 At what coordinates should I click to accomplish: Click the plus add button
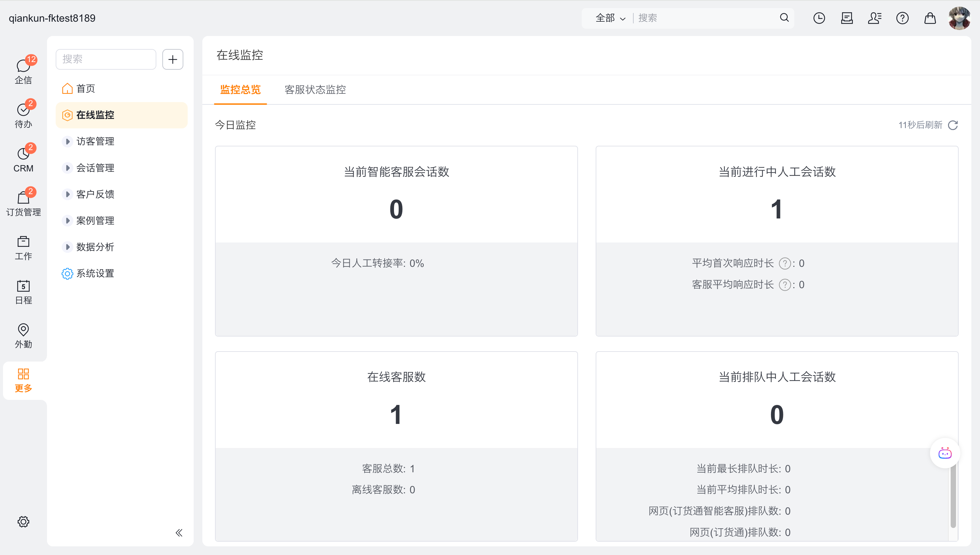pyautogui.click(x=173, y=59)
